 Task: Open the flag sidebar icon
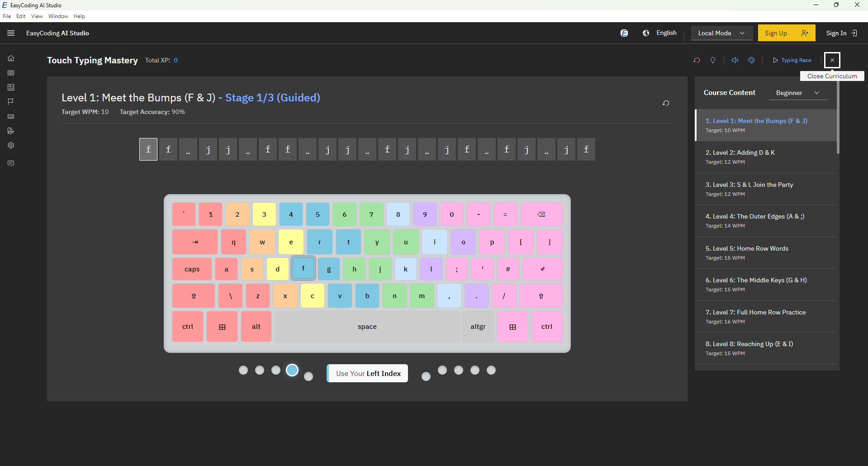tap(11, 102)
